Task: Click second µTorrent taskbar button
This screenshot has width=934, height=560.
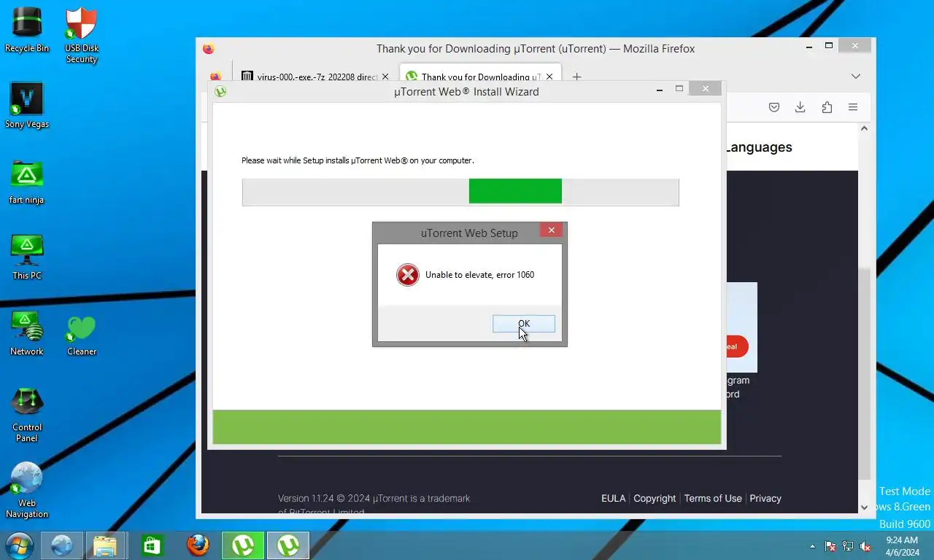Action: 288,545
